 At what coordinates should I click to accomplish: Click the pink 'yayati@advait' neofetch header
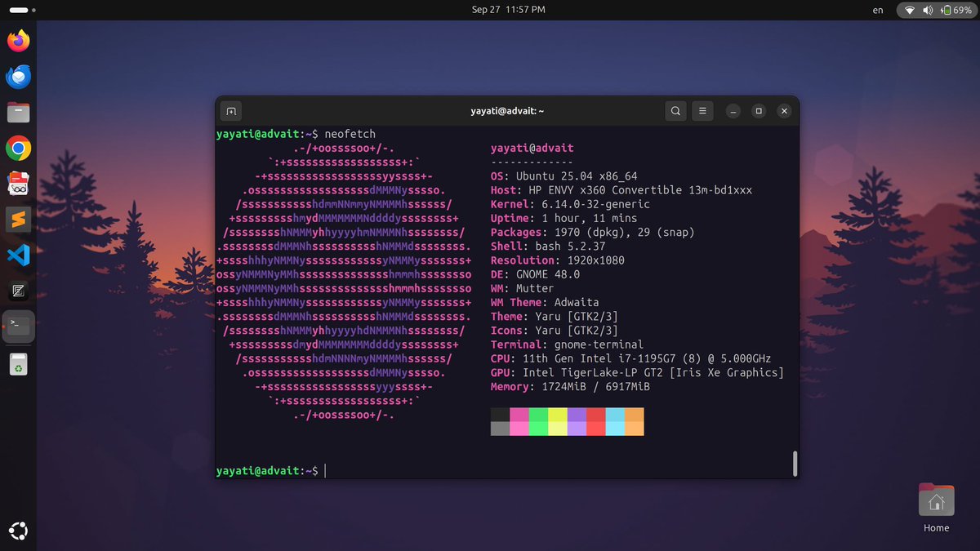(x=532, y=148)
